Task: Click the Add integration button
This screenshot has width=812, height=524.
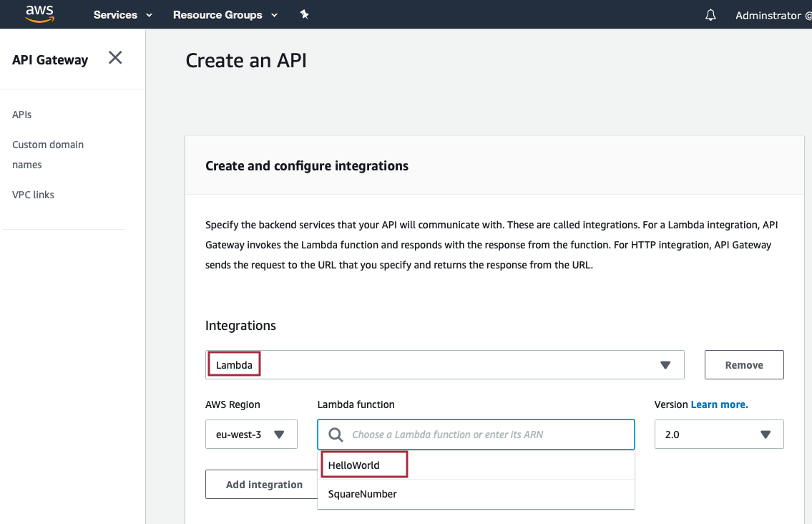Action: [262, 485]
